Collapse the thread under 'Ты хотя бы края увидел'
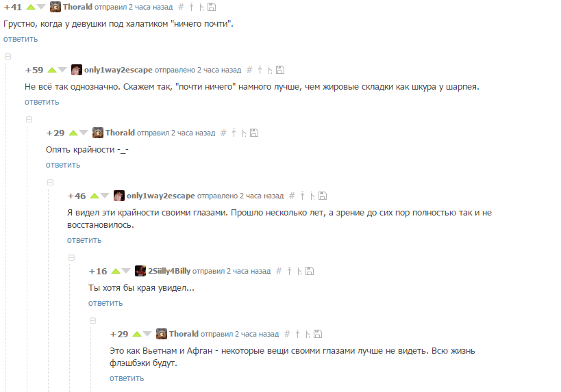This screenshot has width=561, height=392. point(92,321)
